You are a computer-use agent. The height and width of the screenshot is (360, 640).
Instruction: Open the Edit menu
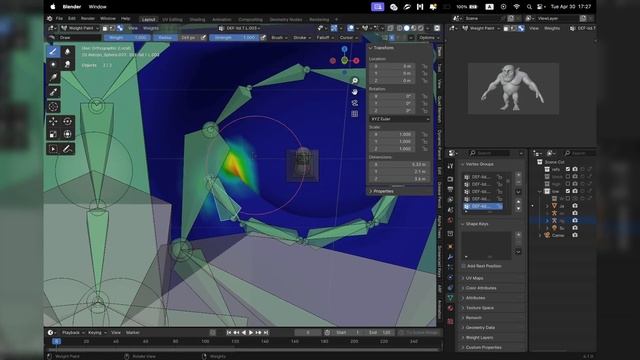tap(72, 19)
